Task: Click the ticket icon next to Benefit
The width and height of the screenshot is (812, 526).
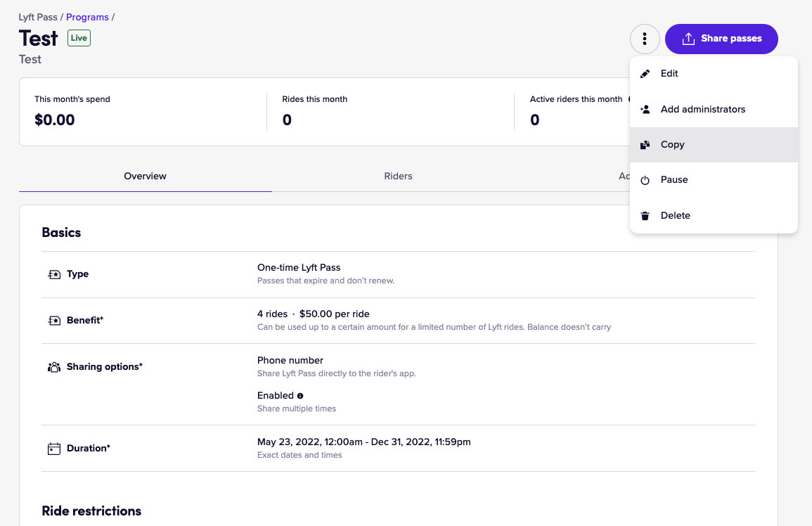Action: [54, 320]
